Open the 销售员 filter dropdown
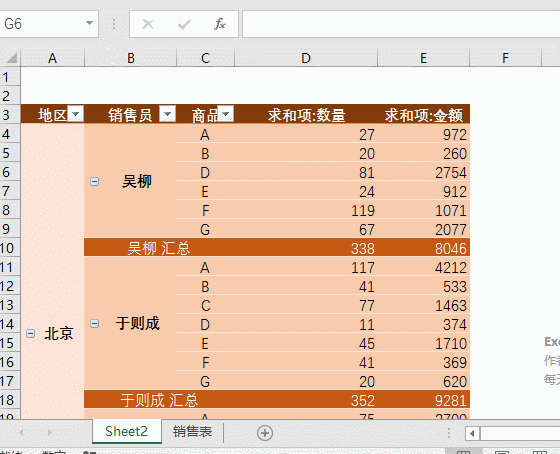Screen dimensions: 560x454 167,114
